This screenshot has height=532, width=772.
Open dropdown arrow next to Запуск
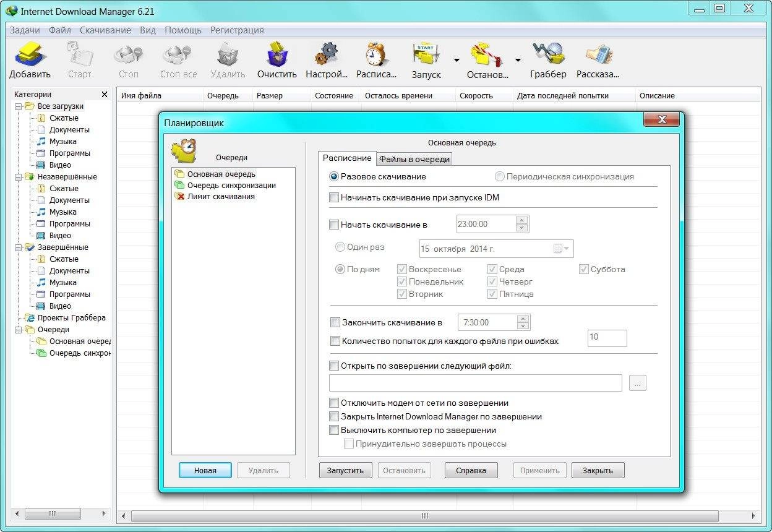pos(457,60)
